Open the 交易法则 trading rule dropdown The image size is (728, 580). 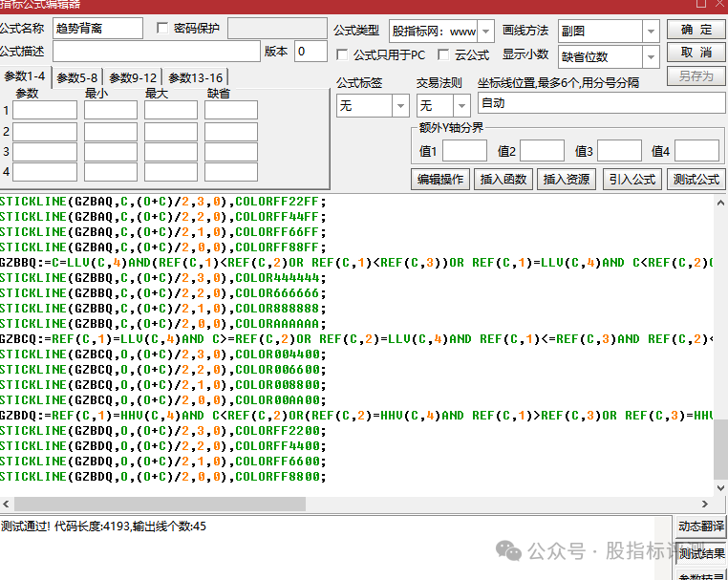point(461,106)
